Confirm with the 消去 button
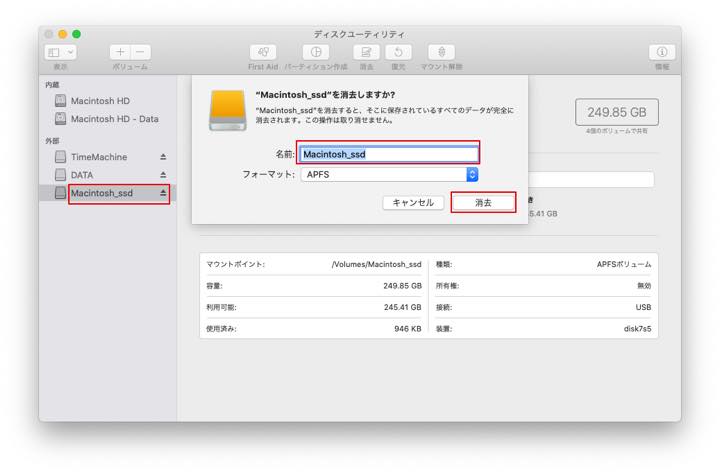 coord(483,203)
